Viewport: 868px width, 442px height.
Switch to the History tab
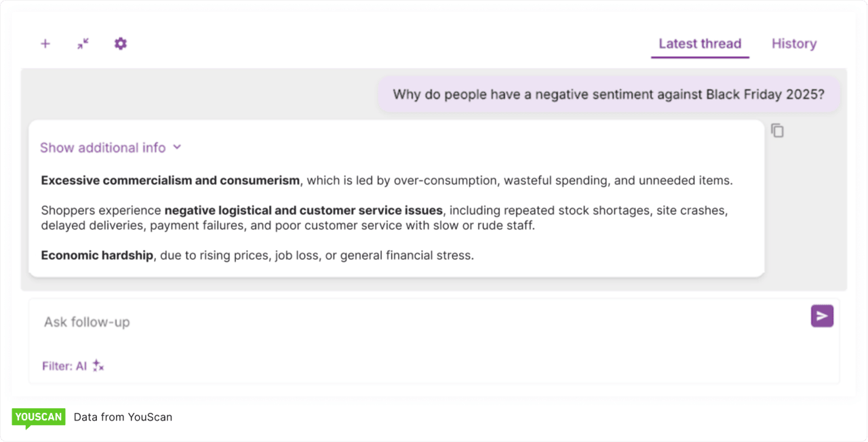coord(793,43)
